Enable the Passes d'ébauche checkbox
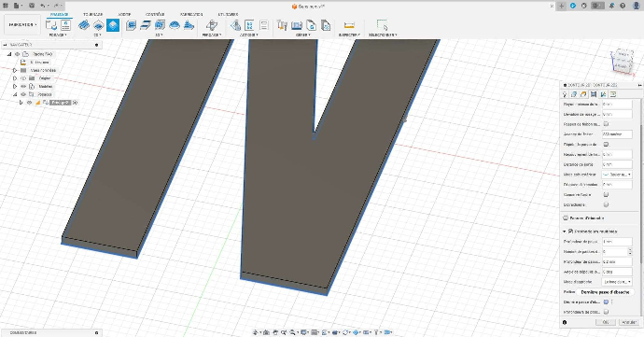This screenshot has width=644, height=337. pos(566,218)
